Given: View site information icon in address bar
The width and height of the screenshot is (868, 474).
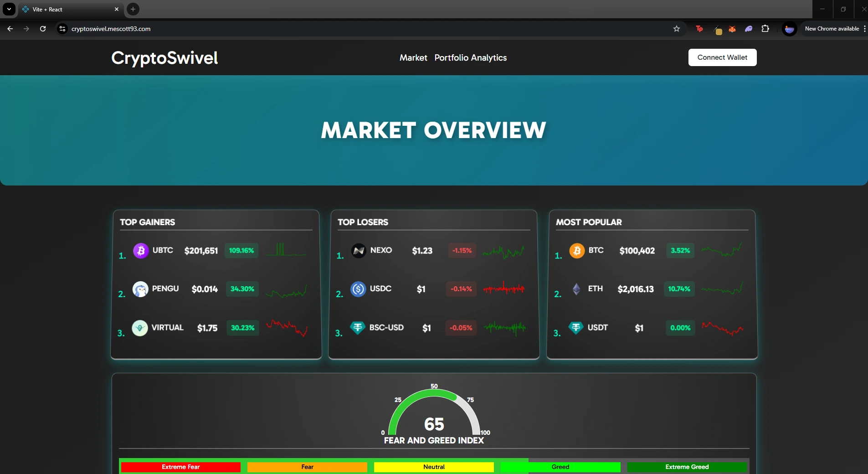Looking at the screenshot, I should (62, 29).
